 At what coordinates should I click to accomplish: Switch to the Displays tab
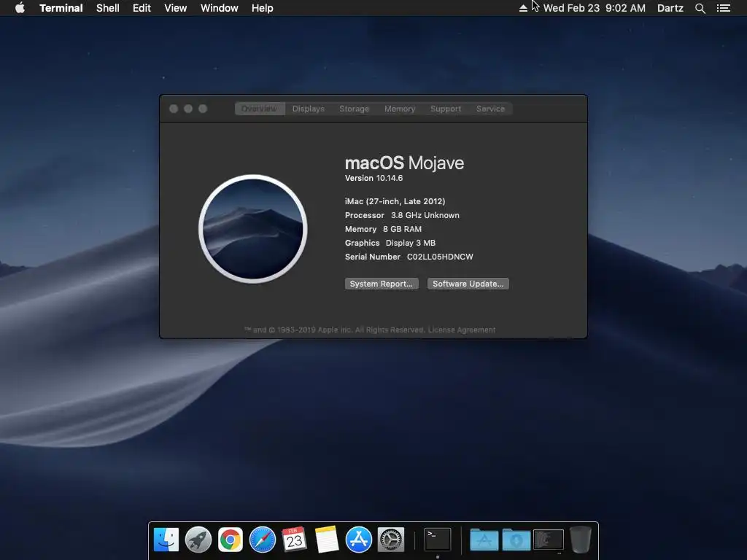pos(309,109)
